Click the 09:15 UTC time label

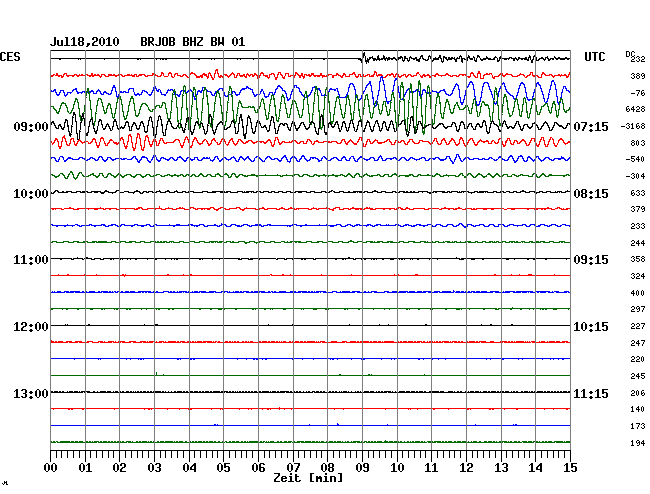coord(591,260)
